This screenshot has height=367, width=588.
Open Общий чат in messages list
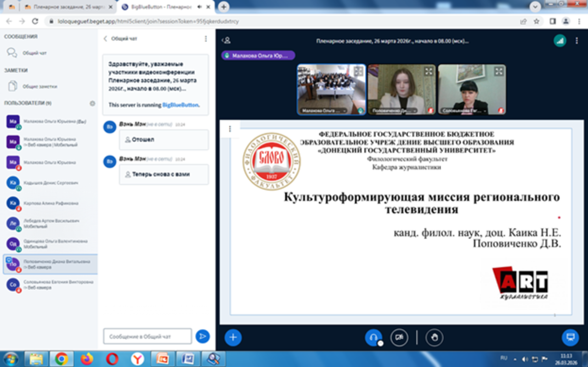pyautogui.click(x=34, y=53)
